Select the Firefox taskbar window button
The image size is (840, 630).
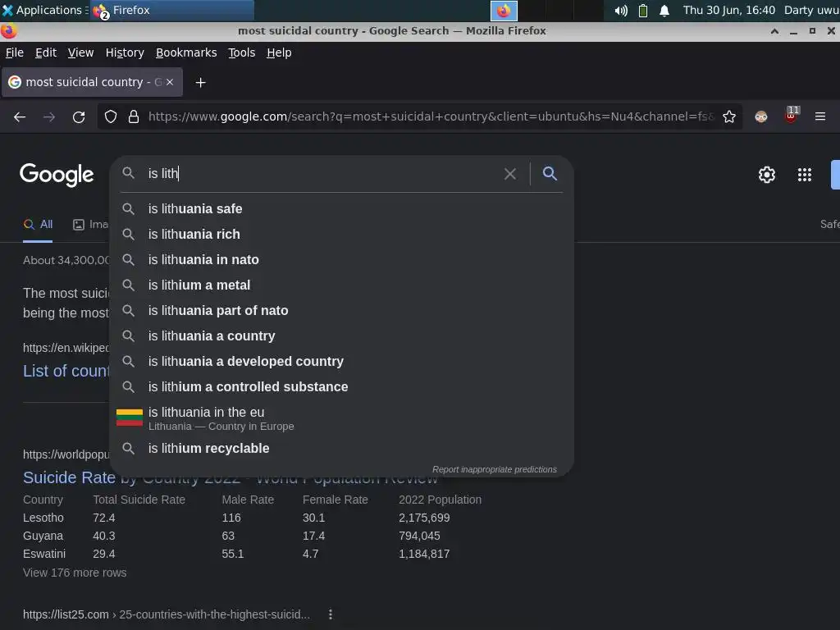[x=172, y=10]
